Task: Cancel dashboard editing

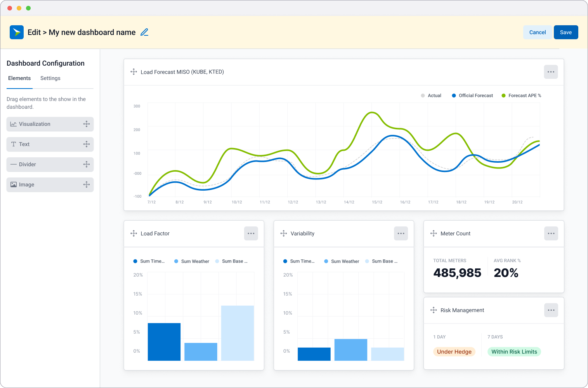Action: point(537,32)
